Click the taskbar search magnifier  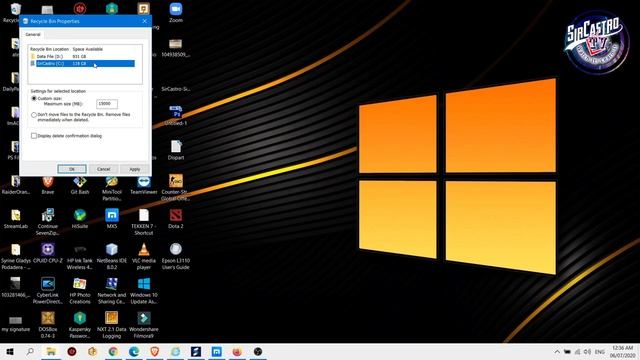tap(30, 351)
